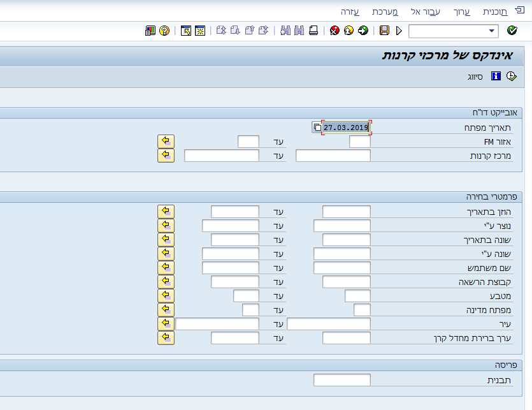Click the מרכז קרנות to field

(x=222, y=156)
